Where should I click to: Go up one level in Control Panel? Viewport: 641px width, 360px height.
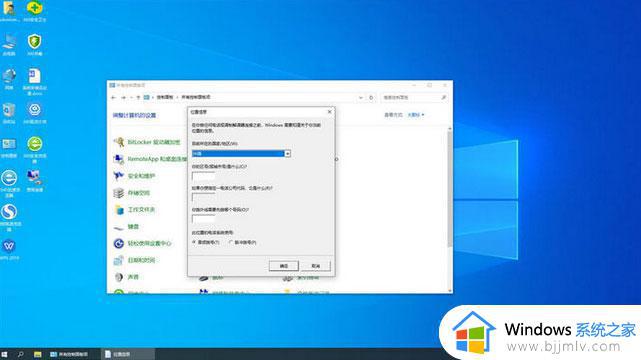click(138, 98)
